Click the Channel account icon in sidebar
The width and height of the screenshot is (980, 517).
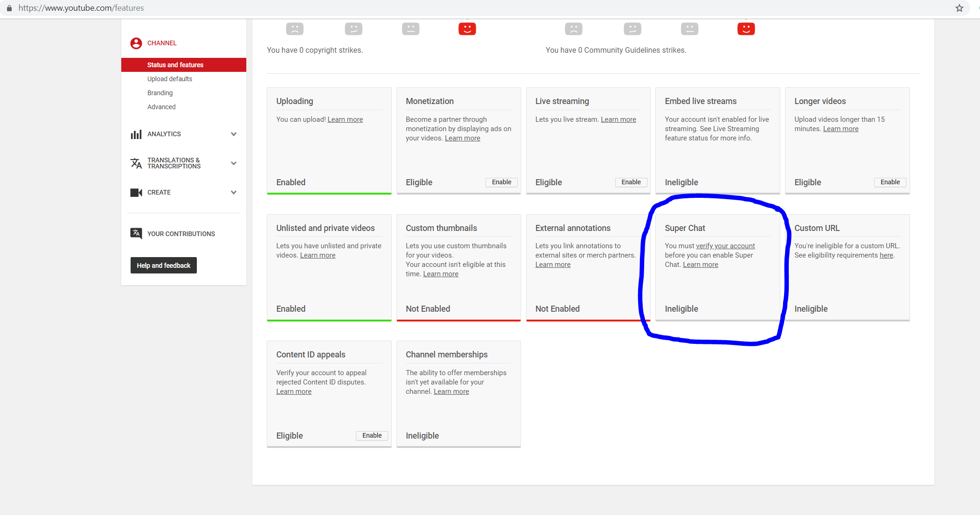[136, 43]
